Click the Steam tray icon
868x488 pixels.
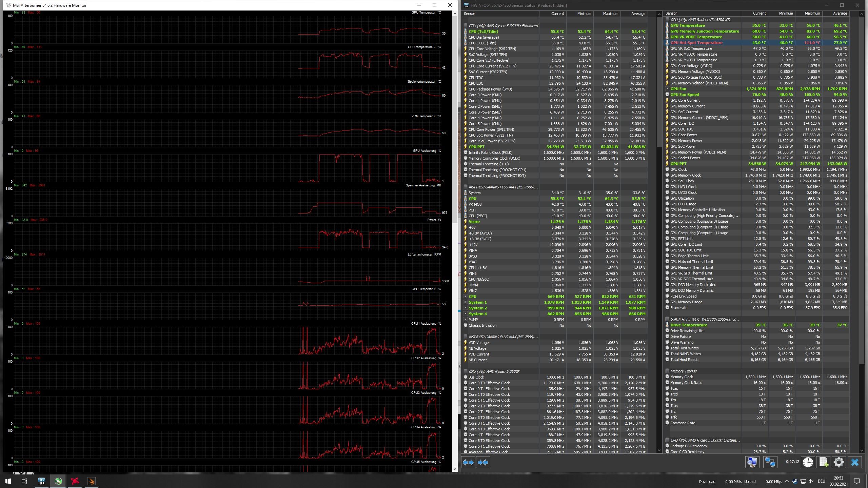click(x=795, y=481)
